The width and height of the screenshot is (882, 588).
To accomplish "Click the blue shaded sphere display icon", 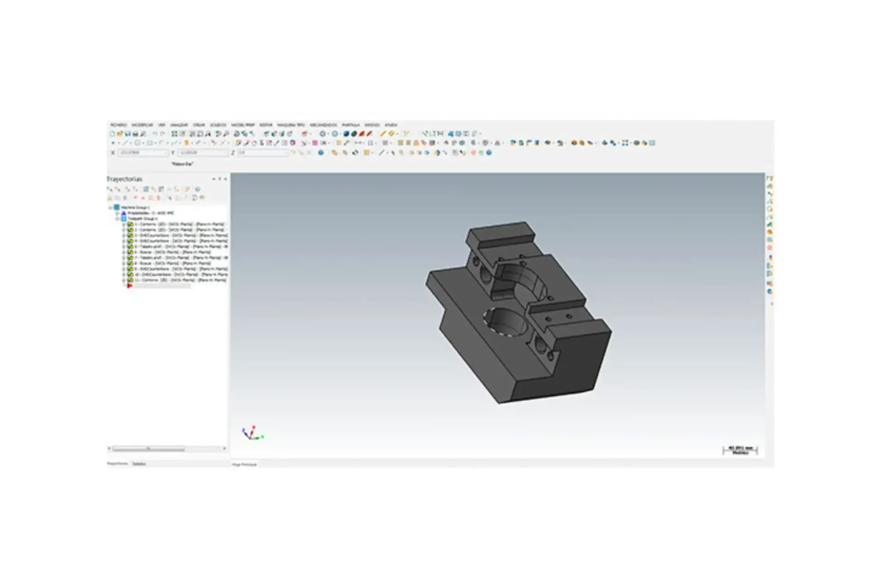I will (x=347, y=134).
